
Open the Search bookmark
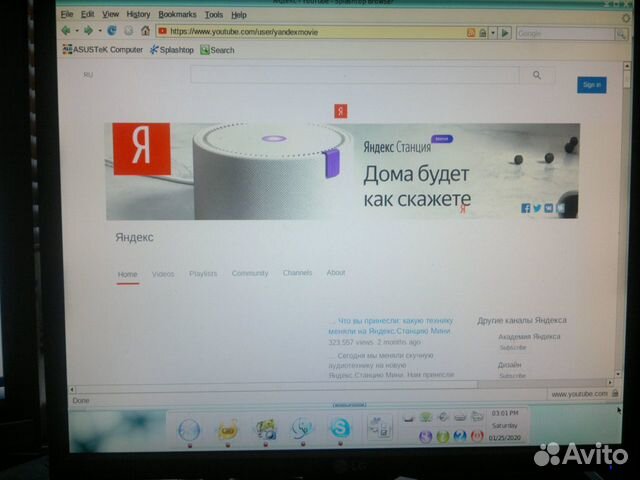(217, 50)
